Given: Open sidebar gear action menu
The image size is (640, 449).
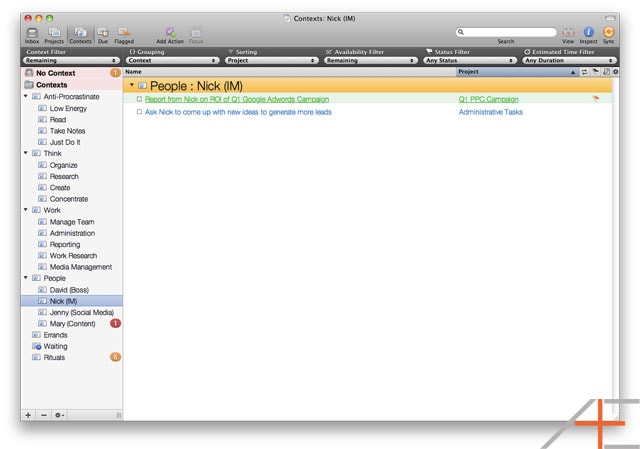Looking at the screenshot, I should pos(60,415).
